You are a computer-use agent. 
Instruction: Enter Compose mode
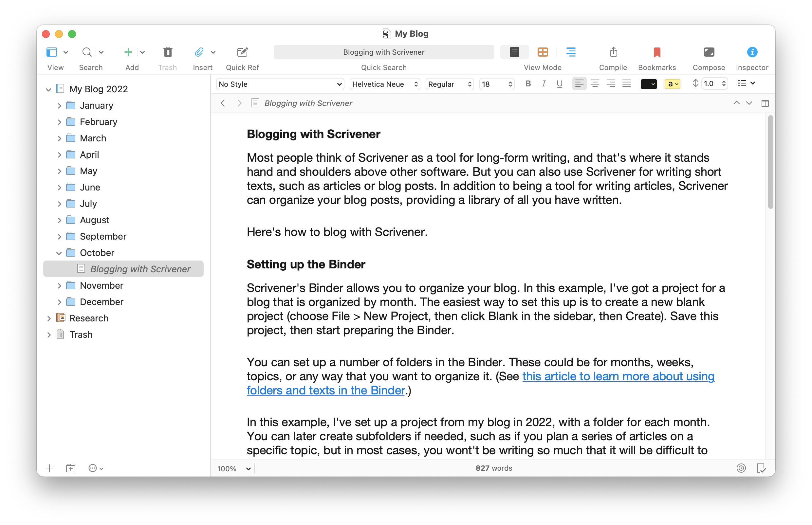coord(708,52)
